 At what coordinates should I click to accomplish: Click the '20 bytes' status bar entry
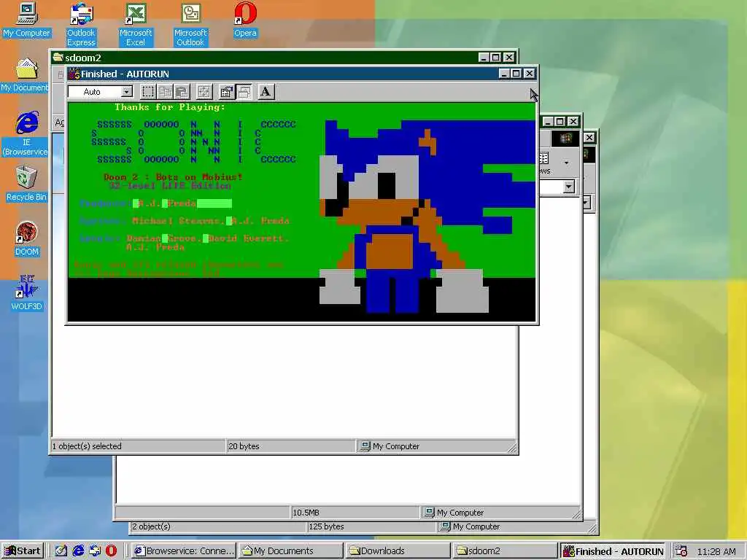[244, 446]
